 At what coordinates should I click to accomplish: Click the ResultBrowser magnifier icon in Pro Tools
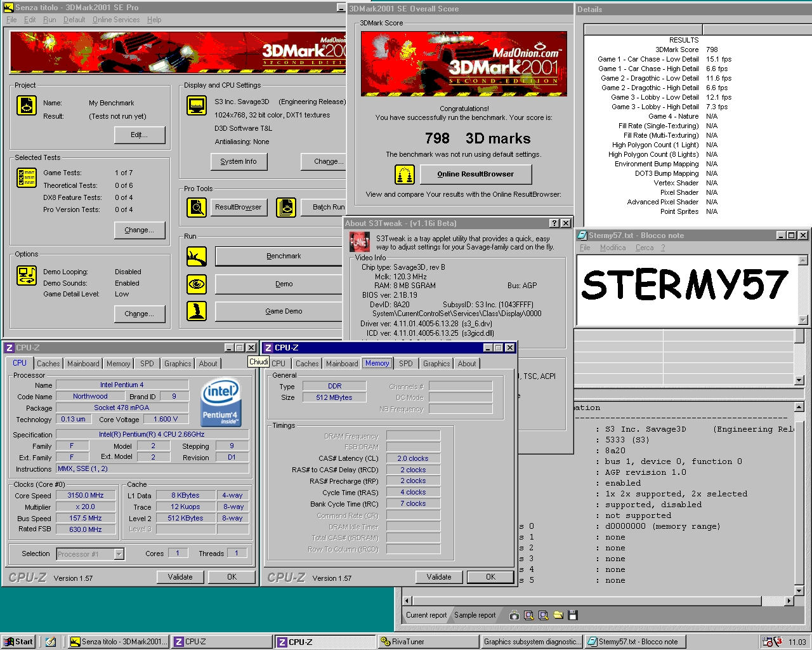[x=197, y=207]
